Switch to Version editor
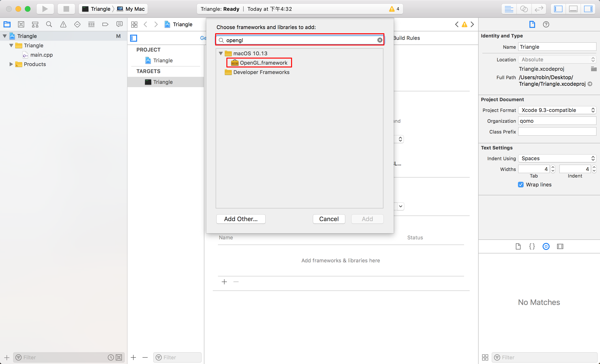600x364 pixels. pyautogui.click(x=539, y=9)
